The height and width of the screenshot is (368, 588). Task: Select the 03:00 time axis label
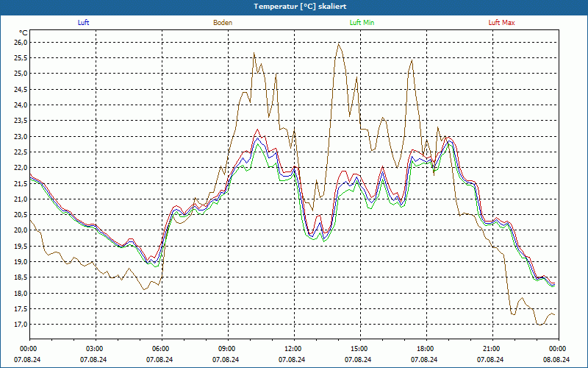click(95, 349)
